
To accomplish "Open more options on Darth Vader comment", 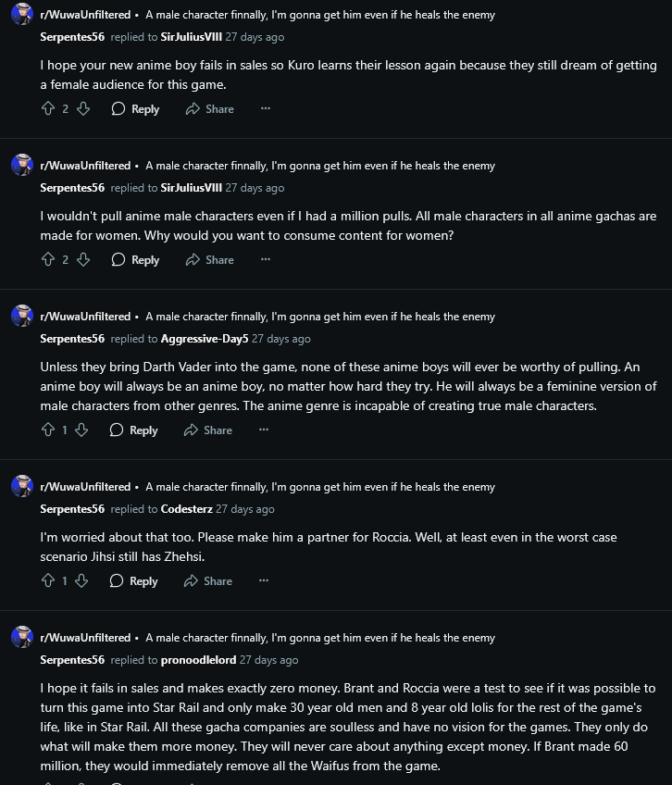I will click(x=264, y=430).
